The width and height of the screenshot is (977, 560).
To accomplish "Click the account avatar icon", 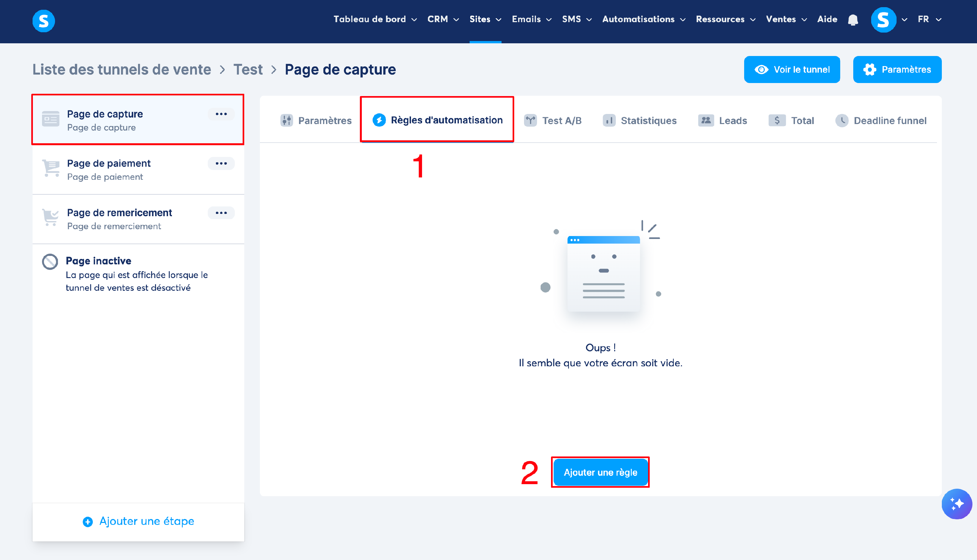I will 883,20.
